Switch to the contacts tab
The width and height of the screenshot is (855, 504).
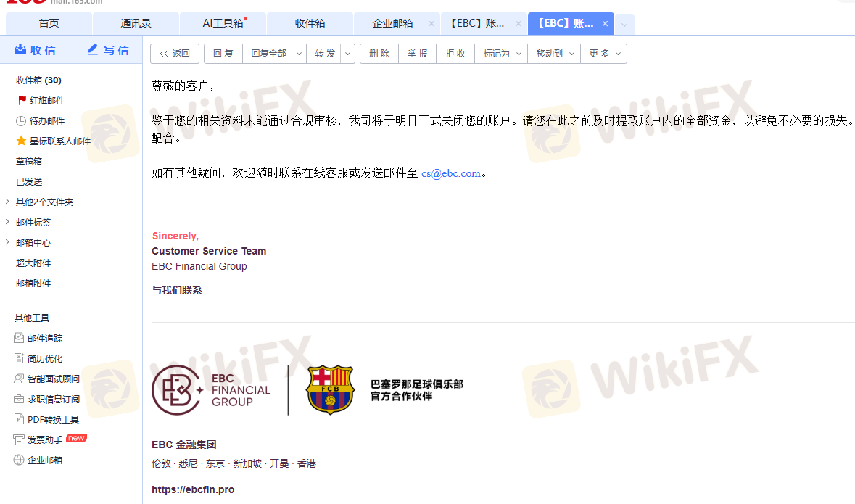pyautogui.click(x=136, y=23)
